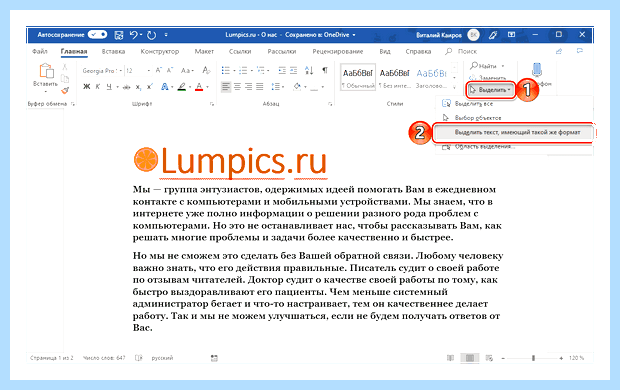
Task: Click the shading paint bucket icon
Action: (x=297, y=87)
